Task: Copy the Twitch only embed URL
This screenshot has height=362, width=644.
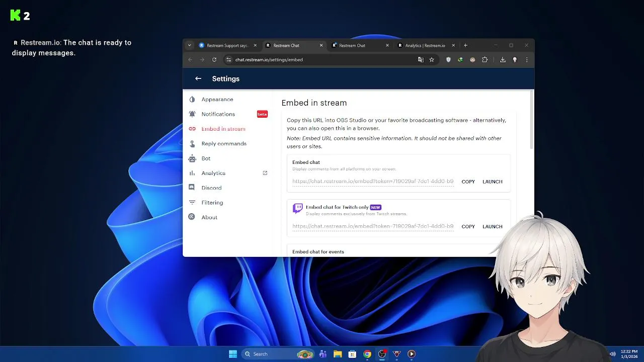Action: [468, 226]
